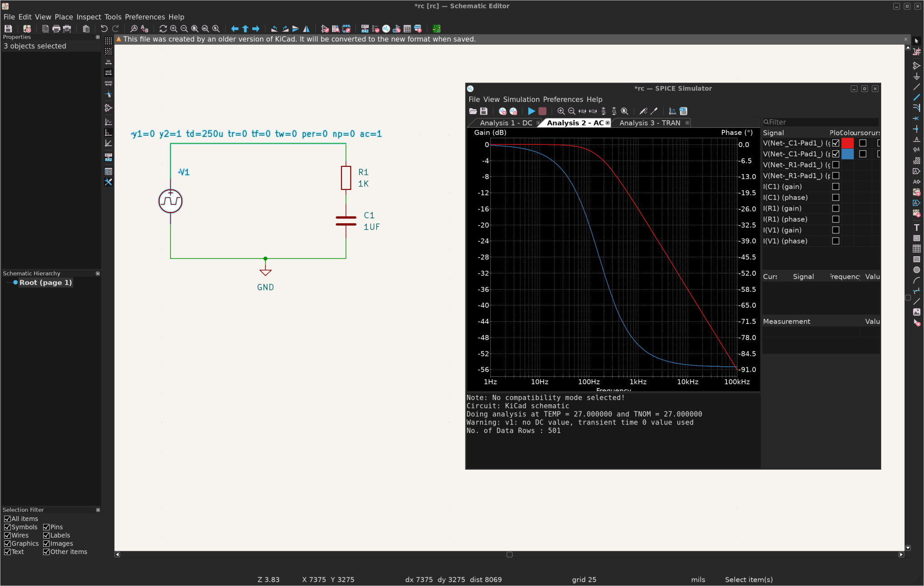Open a workbook in the SPICE Simulator
The width and height of the screenshot is (924, 586).
point(473,111)
